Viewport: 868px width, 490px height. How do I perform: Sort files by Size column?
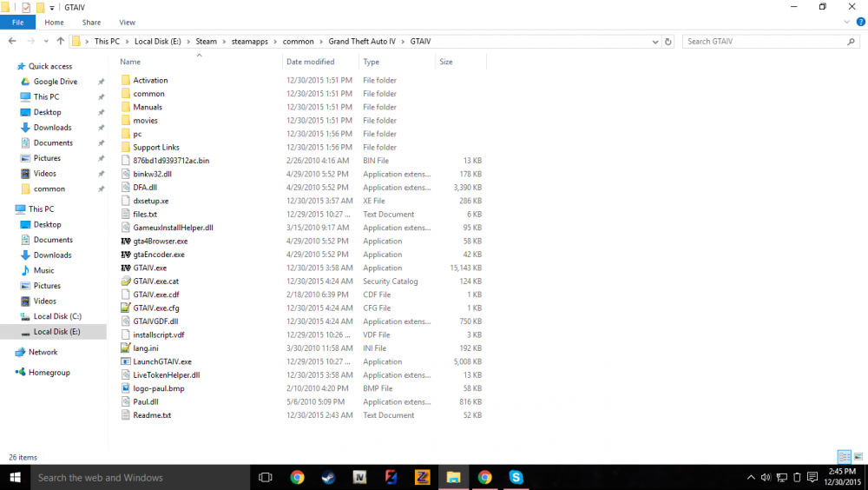click(x=446, y=62)
